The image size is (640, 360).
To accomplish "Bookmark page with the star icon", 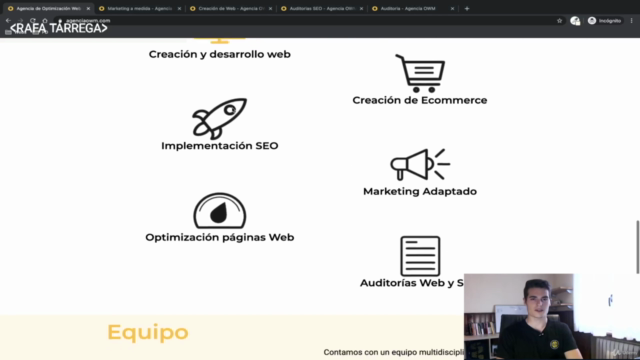I will (x=560, y=21).
